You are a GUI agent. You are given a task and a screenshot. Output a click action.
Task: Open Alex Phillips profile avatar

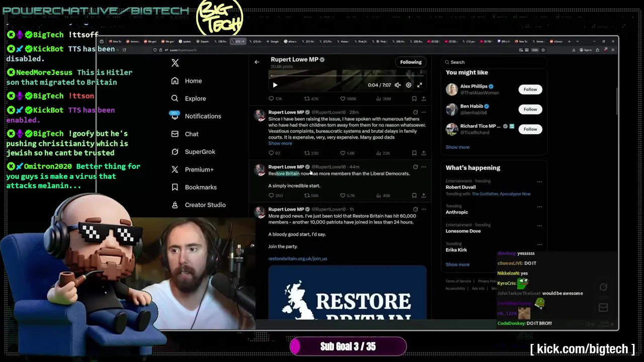452,89
